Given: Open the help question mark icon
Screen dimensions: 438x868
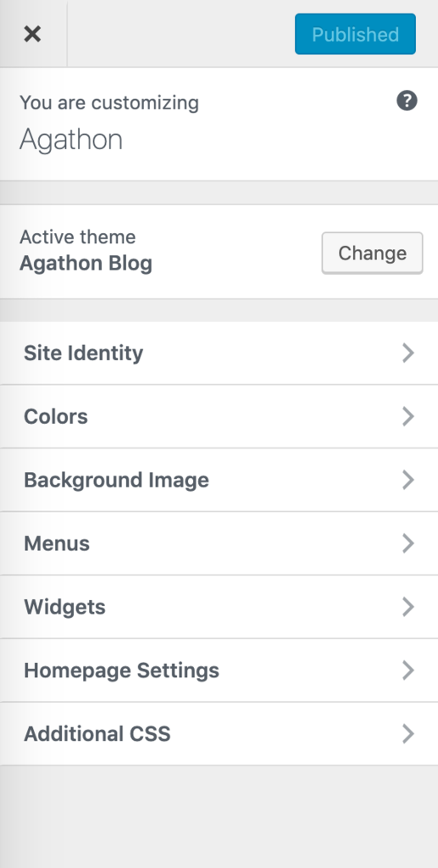Looking at the screenshot, I should (407, 101).
